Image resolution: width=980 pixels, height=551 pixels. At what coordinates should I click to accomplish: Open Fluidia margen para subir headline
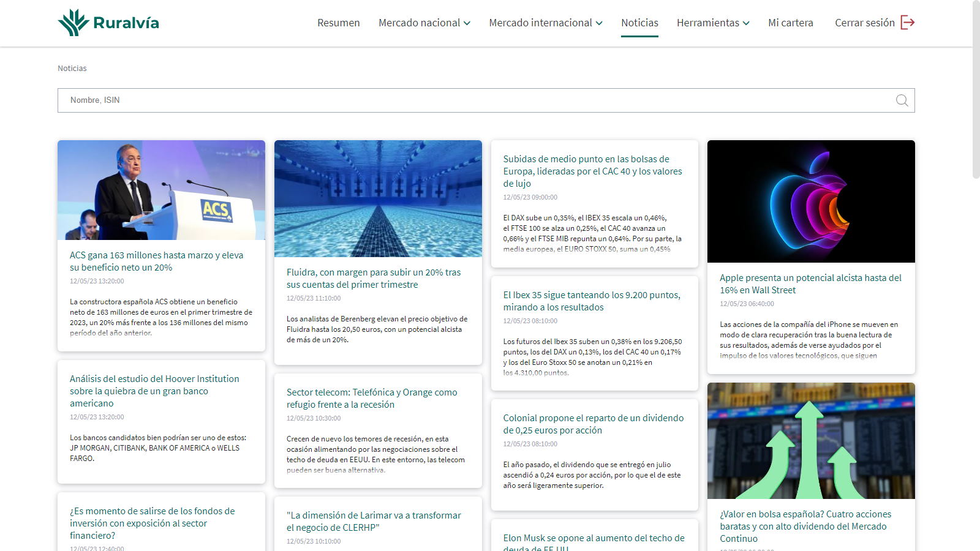[374, 279]
